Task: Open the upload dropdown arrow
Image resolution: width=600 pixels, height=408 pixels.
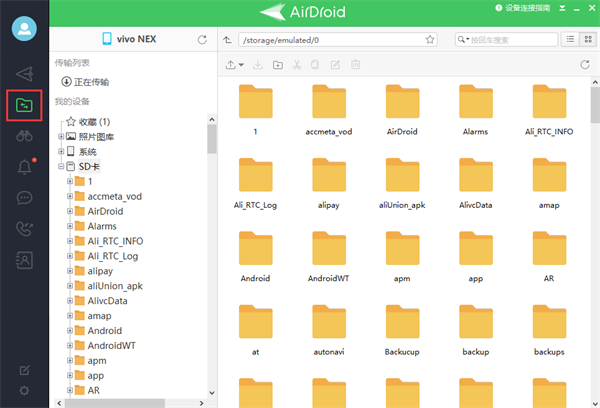Action: [241, 65]
